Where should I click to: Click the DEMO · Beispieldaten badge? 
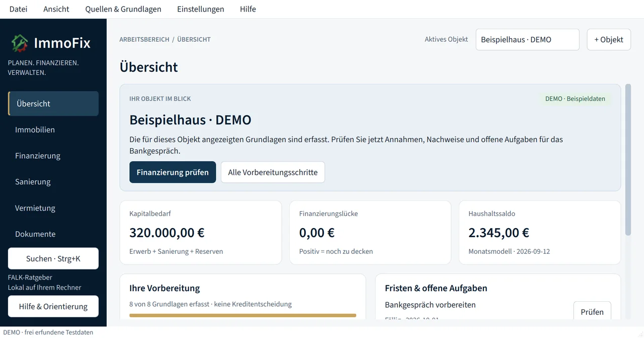(x=575, y=99)
